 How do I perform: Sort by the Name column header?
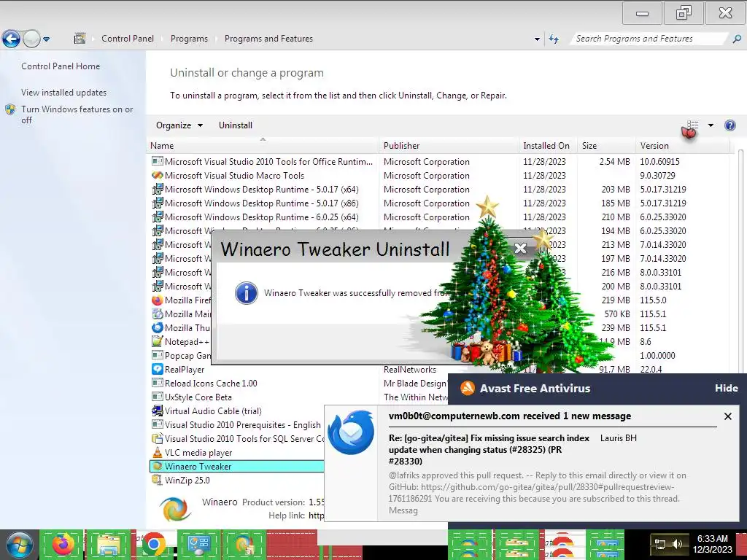(263, 146)
